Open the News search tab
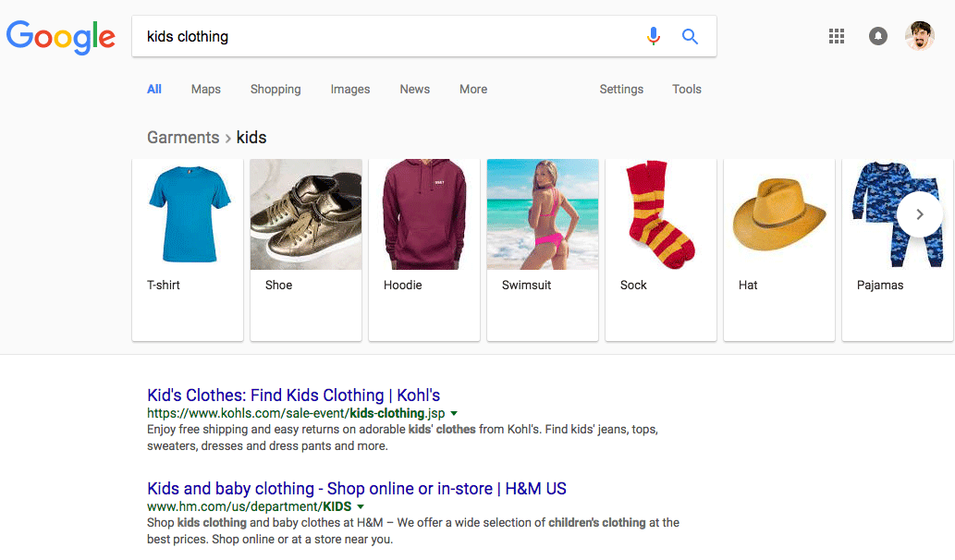Viewport: 955px width, 560px height. tap(414, 89)
